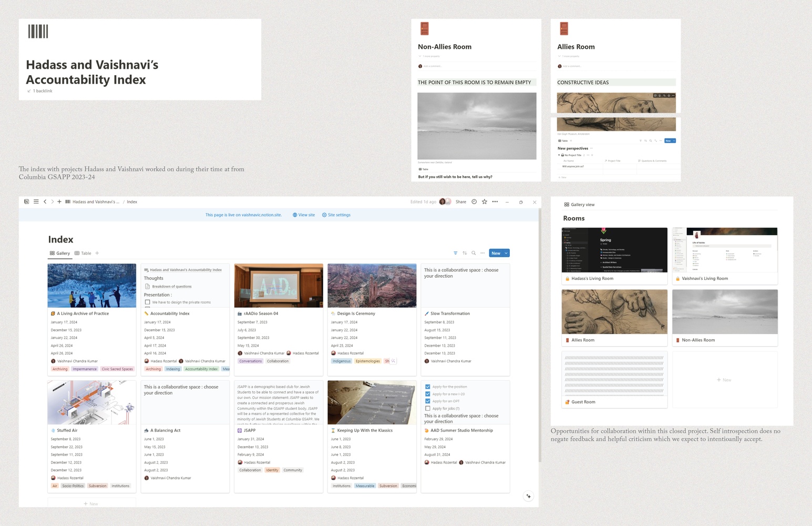812x526 pixels.
Task: Select the Table tab in Allies Room
Action: click(x=563, y=140)
